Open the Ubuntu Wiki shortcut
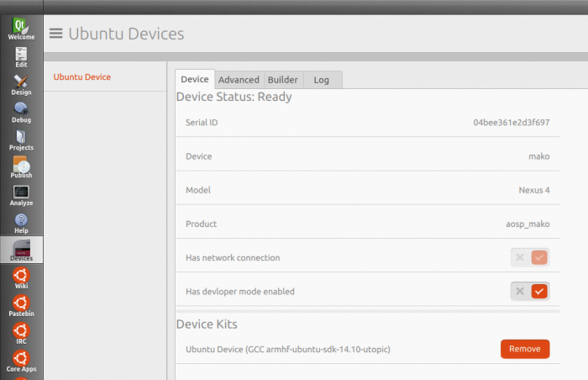The image size is (588, 380). click(x=21, y=278)
